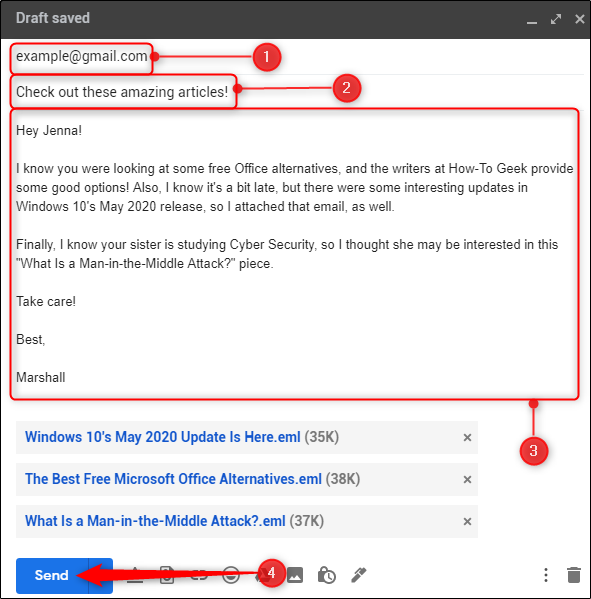Viewport: 591px width, 599px height.
Task: Remove The Best Free Microsoft Office Alternatives attachment
Action: (467, 480)
